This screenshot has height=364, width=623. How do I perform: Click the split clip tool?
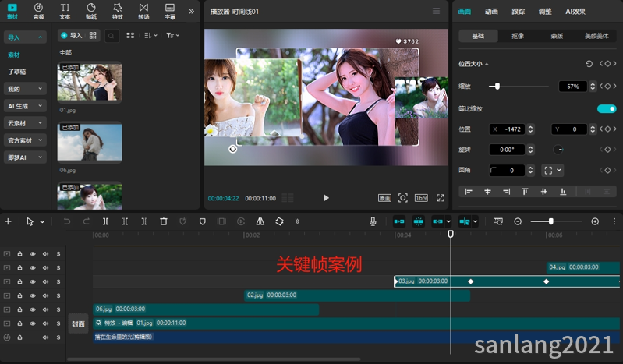click(105, 221)
